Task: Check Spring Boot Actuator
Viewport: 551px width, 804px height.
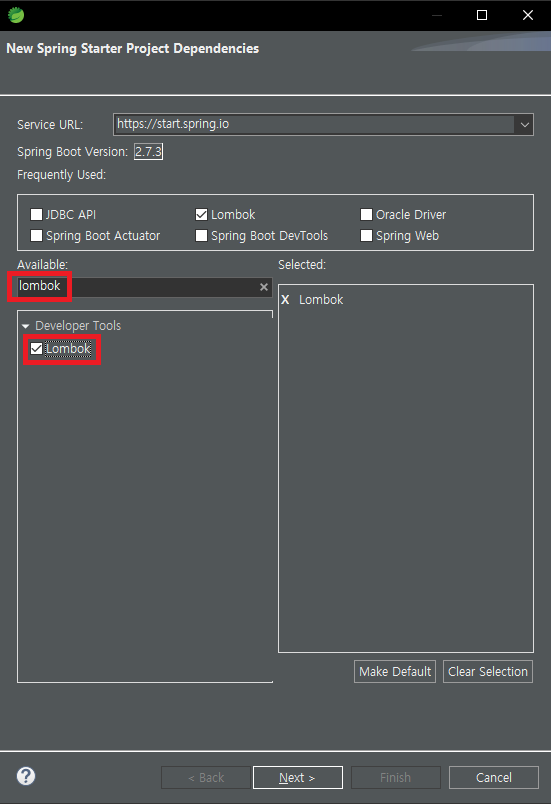Action: tap(36, 235)
